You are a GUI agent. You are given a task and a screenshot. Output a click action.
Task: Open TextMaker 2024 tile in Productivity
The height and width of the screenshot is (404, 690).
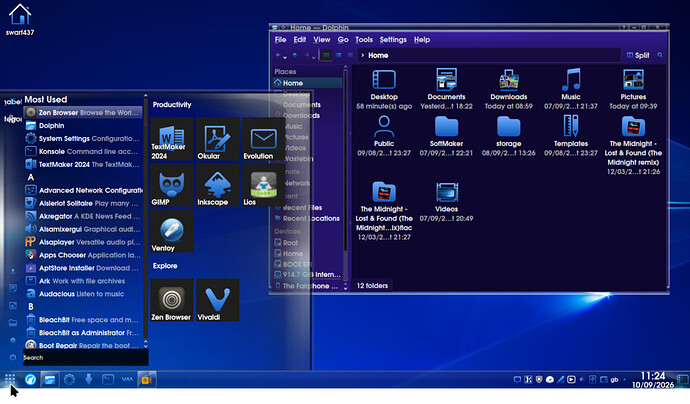(171, 139)
